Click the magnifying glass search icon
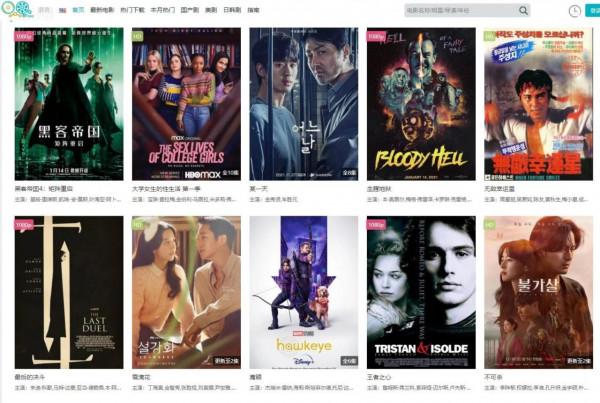600x403 pixels. pyautogui.click(x=523, y=10)
